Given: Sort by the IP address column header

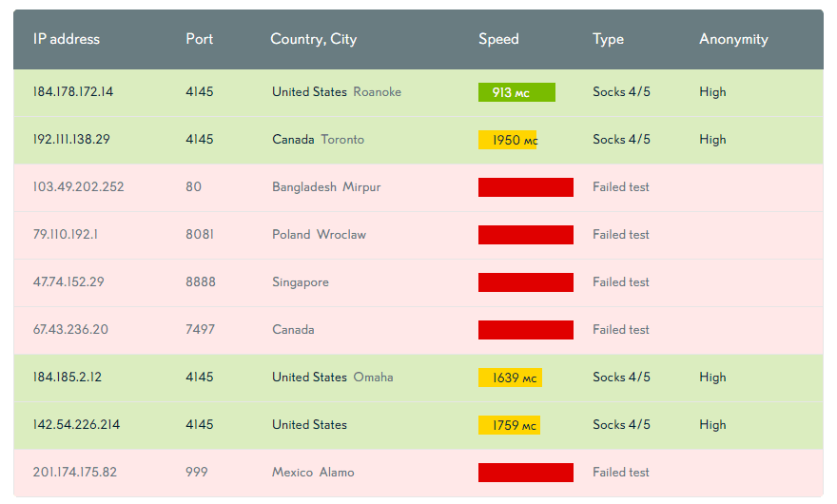Looking at the screenshot, I should 67,39.
